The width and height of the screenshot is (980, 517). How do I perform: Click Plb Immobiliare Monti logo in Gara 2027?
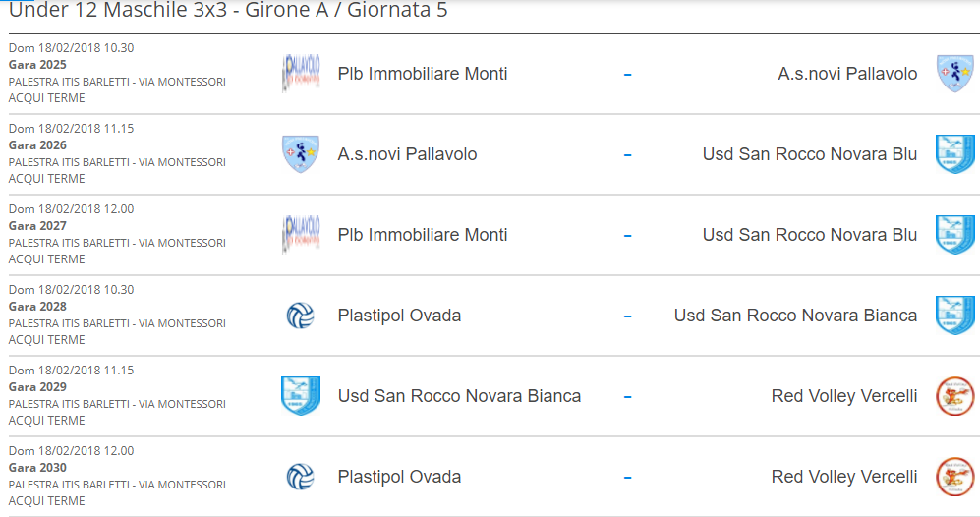301,235
